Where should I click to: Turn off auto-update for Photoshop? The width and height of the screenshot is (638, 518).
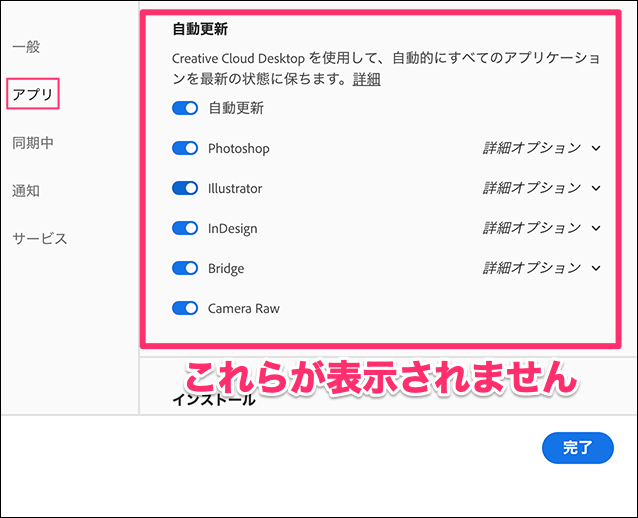tap(185, 148)
